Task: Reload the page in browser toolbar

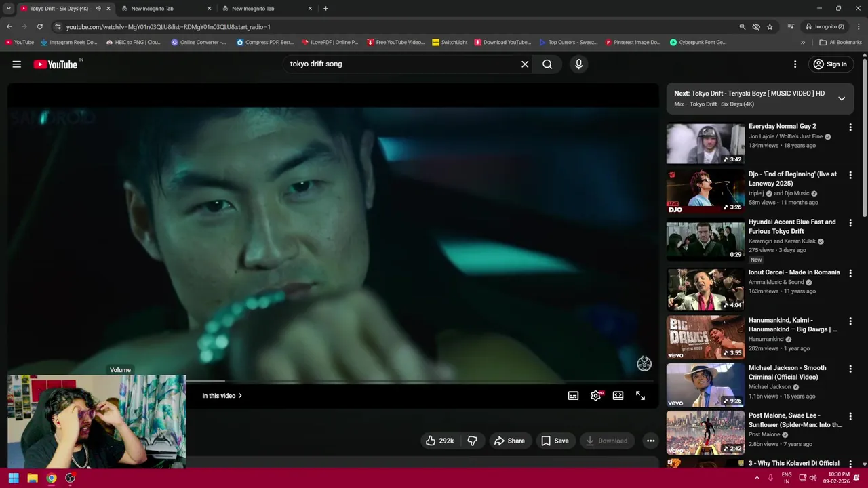Action: 39,26
